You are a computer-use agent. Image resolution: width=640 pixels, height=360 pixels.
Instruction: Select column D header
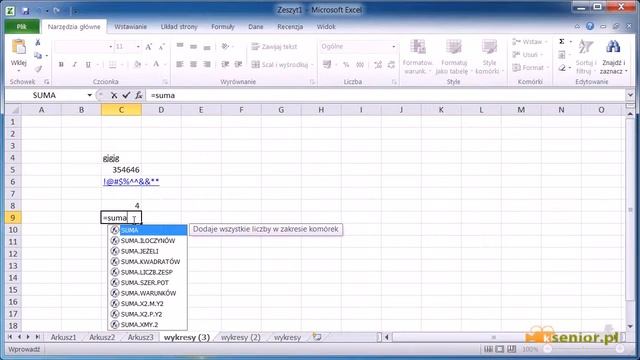point(161,110)
